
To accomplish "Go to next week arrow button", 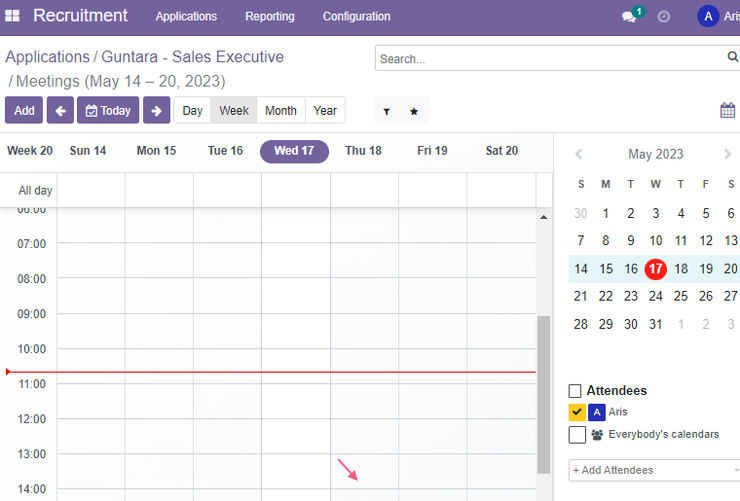I will coord(157,110).
